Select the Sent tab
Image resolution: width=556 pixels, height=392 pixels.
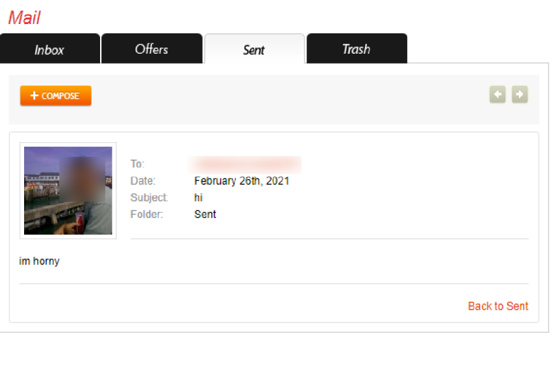click(255, 49)
